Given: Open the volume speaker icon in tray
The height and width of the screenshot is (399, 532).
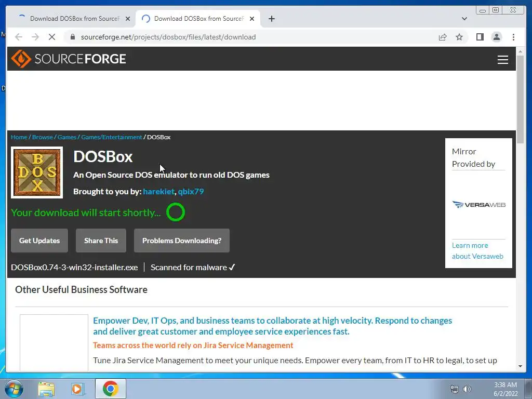Looking at the screenshot, I should click(467, 389).
